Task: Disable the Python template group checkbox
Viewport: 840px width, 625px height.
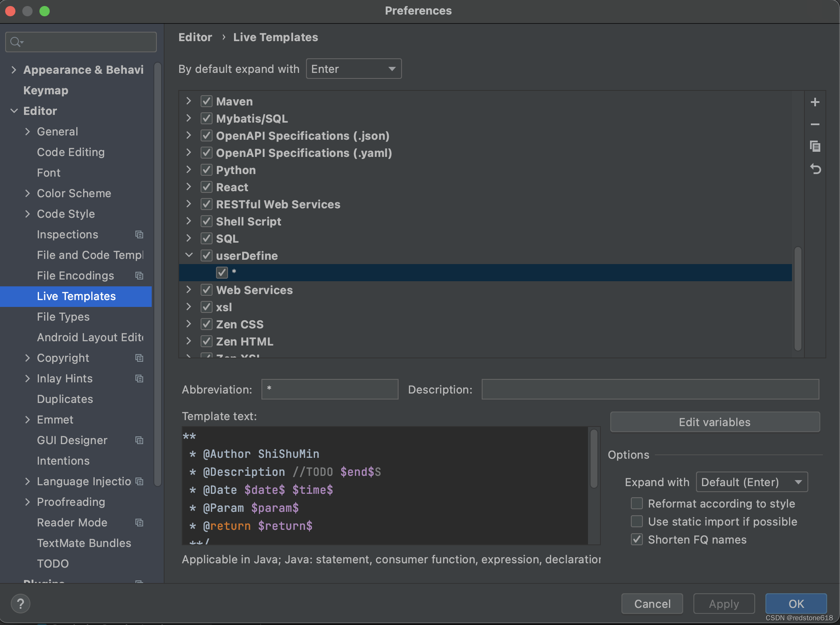Action: (207, 170)
